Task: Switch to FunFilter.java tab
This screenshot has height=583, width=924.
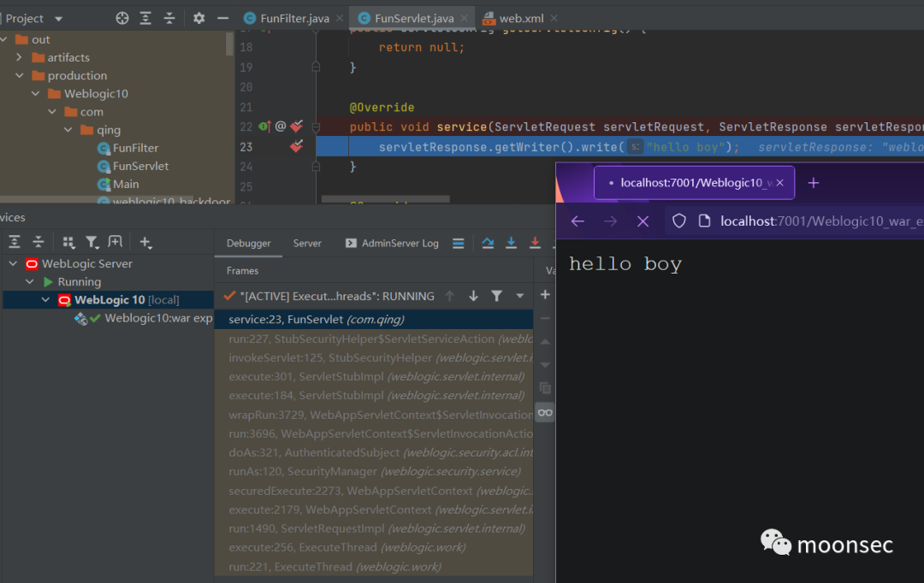Action: tap(287, 18)
